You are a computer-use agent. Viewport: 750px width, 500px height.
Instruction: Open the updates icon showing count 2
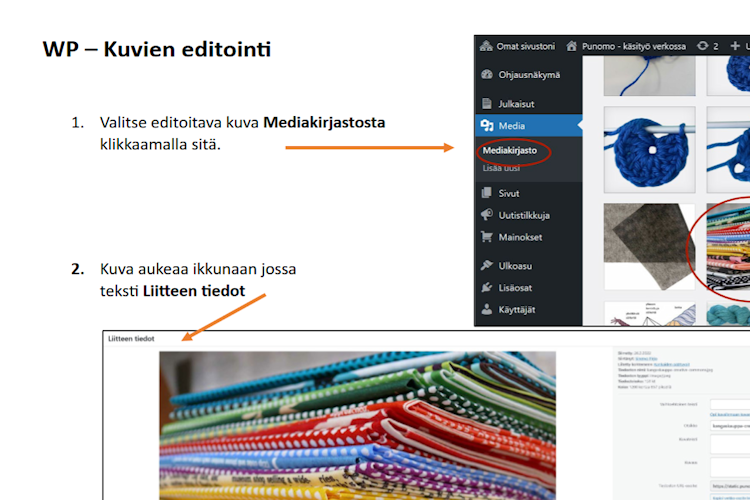(702, 46)
